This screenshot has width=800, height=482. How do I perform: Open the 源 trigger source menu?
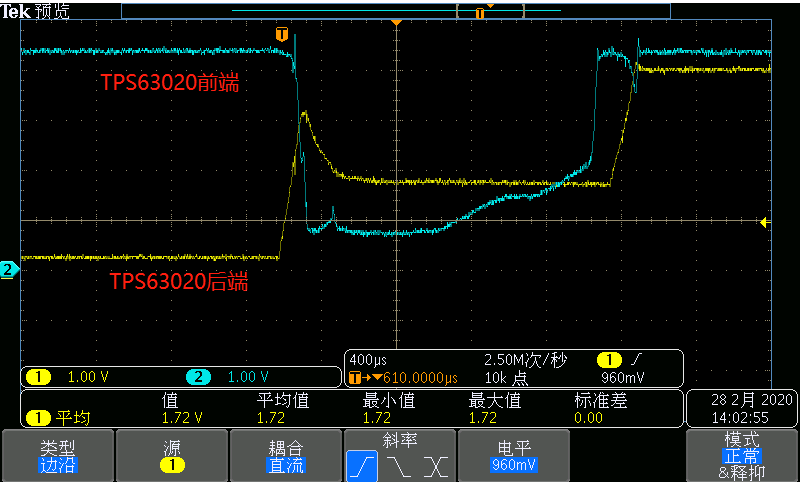pyautogui.click(x=172, y=455)
